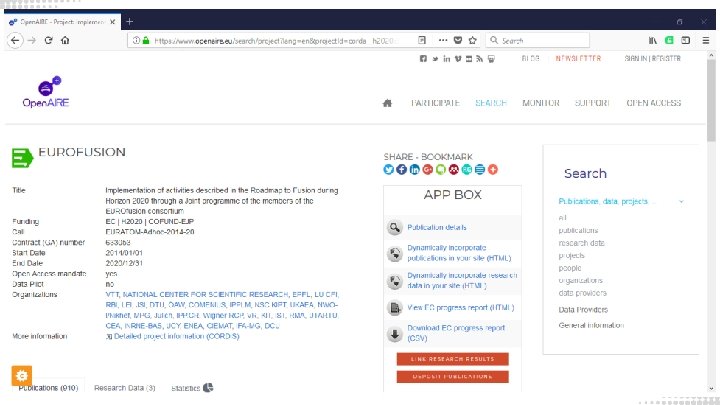Select 'publications' in Search sidebar
720x405 pixels.
tap(578, 230)
